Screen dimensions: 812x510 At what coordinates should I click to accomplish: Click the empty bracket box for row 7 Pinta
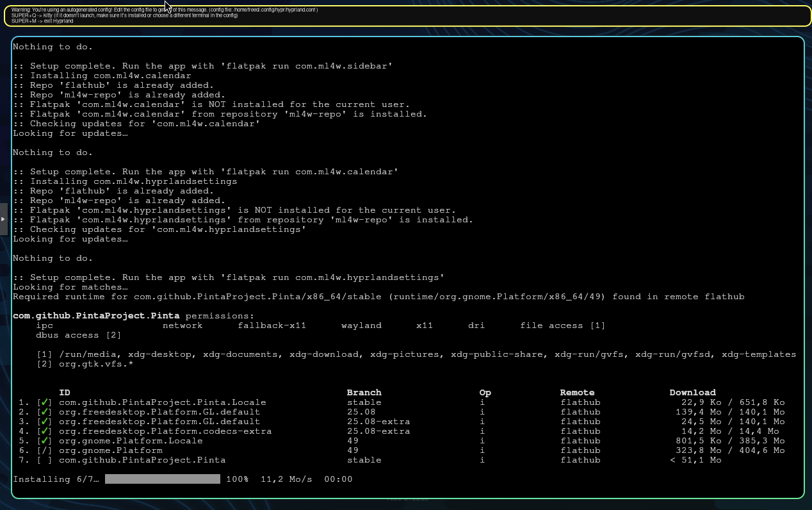pyautogui.click(x=44, y=460)
